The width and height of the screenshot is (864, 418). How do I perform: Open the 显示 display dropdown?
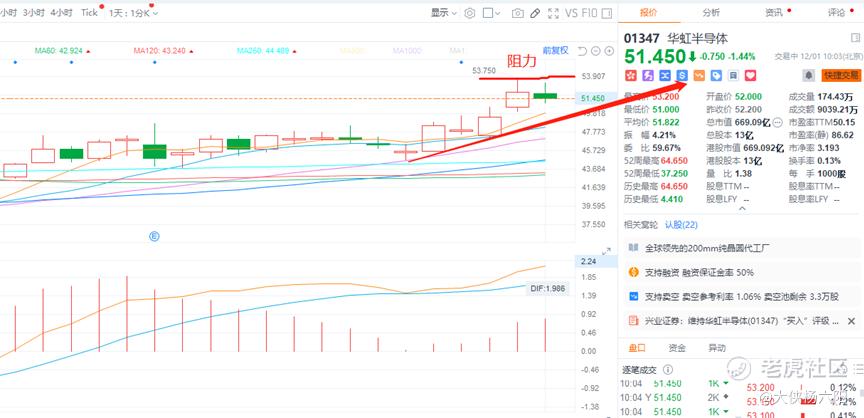click(x=444, y=13)
